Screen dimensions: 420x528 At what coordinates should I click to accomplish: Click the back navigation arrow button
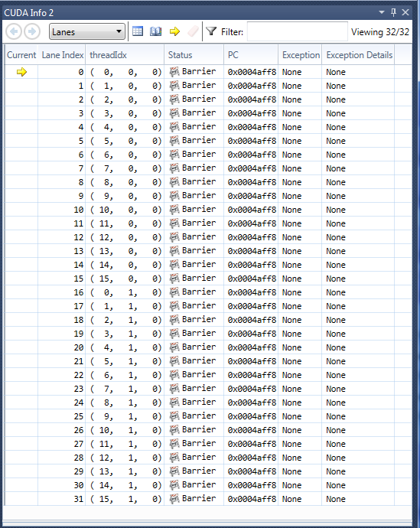14,31
